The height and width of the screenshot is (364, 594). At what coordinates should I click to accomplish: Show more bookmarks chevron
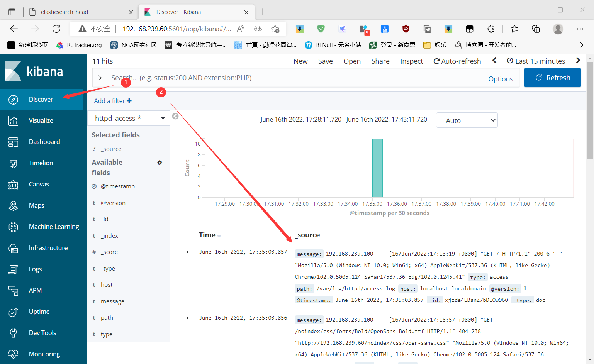(x=582, y=45)
